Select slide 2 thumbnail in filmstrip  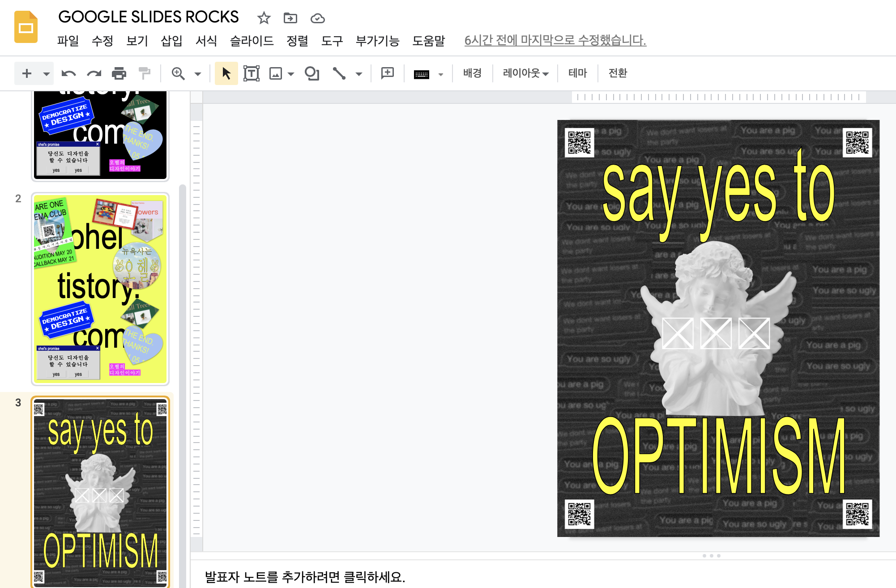(100, 289)
